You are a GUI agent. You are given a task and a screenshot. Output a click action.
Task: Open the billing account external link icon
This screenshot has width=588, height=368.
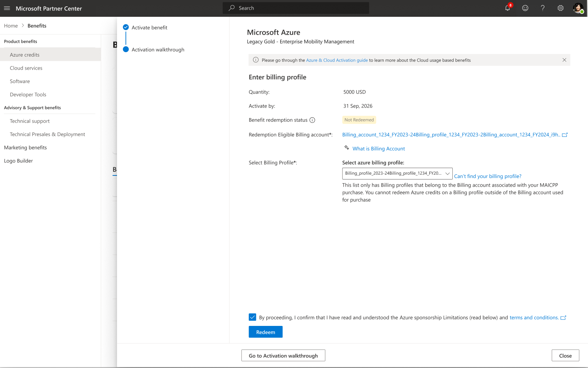(x=565, y=135)
